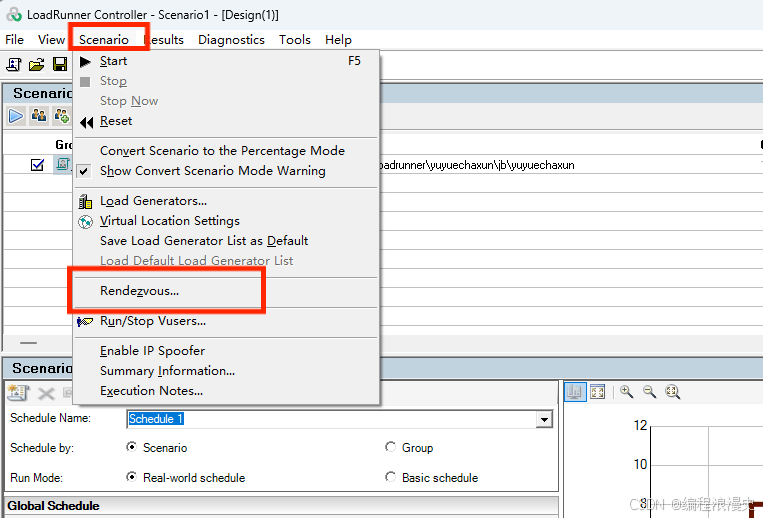Click the Global Schedule section header
This screenshot has height=518, width=763.
(x=281, y=506)
